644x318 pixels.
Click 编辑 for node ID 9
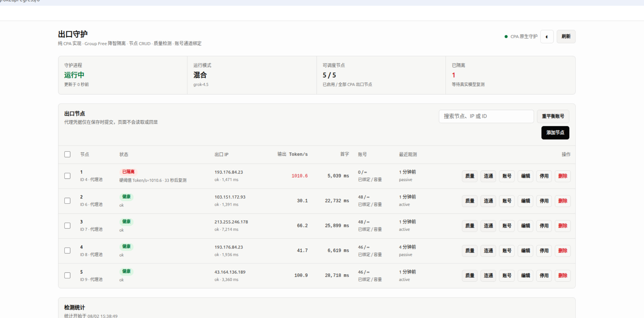tap(525, 275)
